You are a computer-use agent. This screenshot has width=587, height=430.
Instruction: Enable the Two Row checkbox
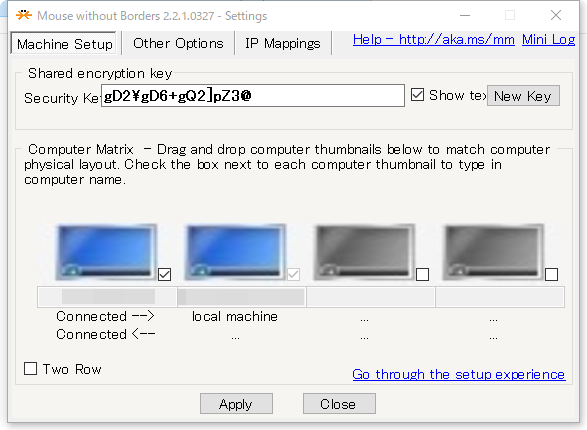30,369
